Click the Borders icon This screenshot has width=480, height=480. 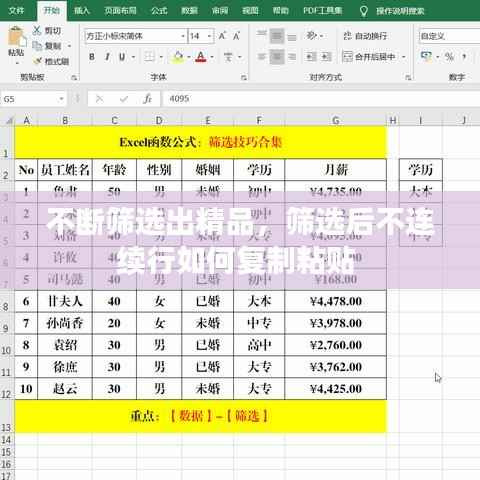point(149,57)
